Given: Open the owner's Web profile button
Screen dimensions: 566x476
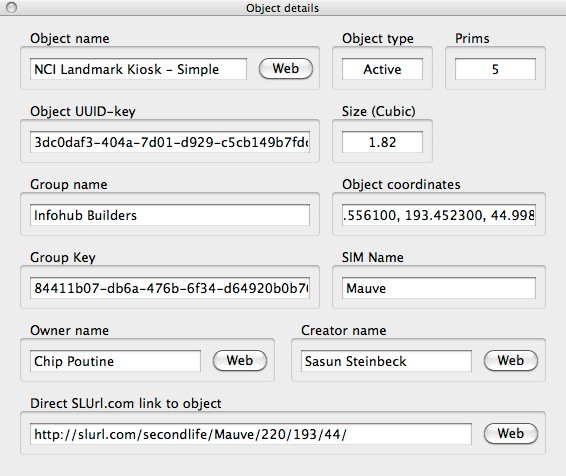Looking at the screenshot, I should (x=240, y=361).
